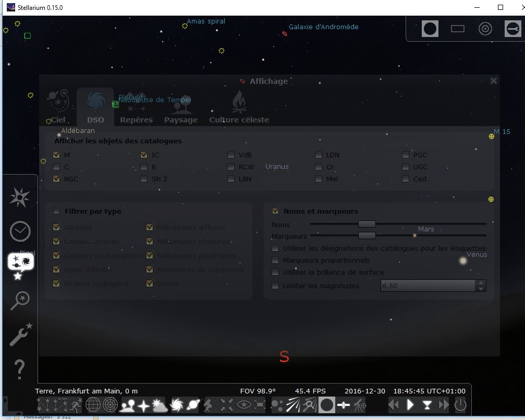
Task: Enable the LDN catalogue checkbox
Action: (x=319, y=155)
